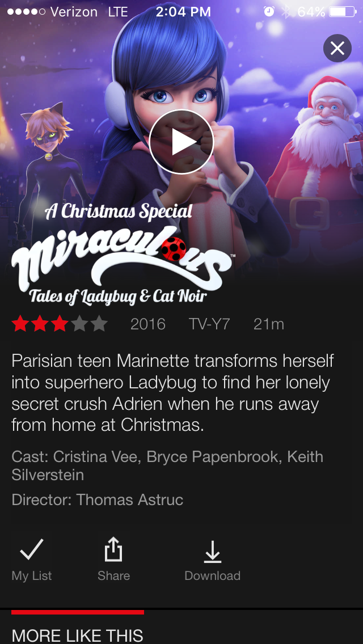The width and height of the screenshot is (363, 644).
Task: Tap the 2016 release year
Action: [x=148, y=324]
